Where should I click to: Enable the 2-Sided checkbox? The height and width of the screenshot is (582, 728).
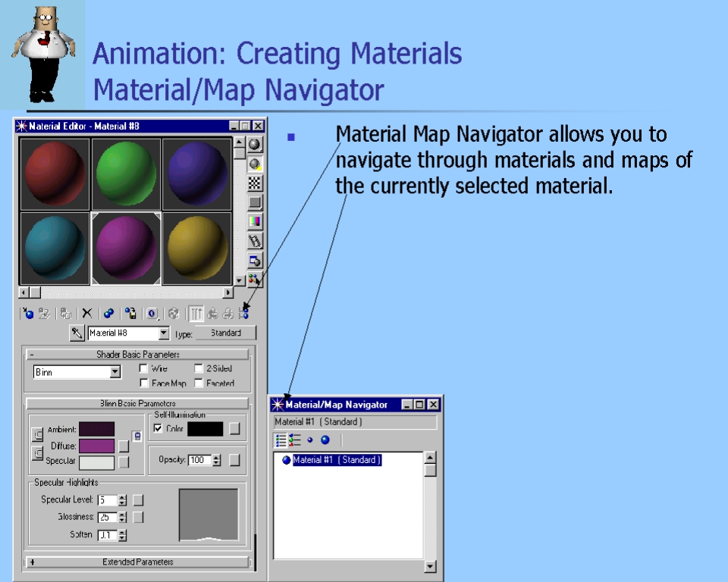pos(199,369)
